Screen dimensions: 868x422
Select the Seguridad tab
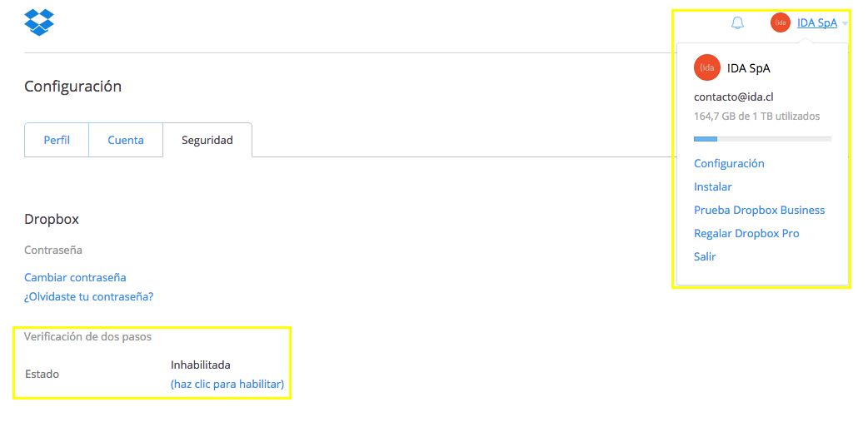click(207, 140)
